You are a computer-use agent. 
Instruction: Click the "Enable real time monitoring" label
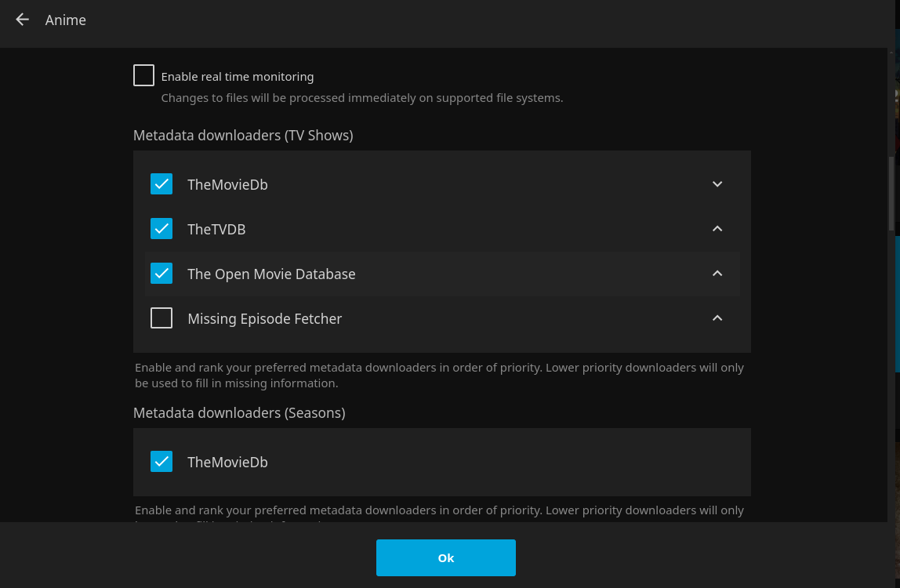(237, 77)
